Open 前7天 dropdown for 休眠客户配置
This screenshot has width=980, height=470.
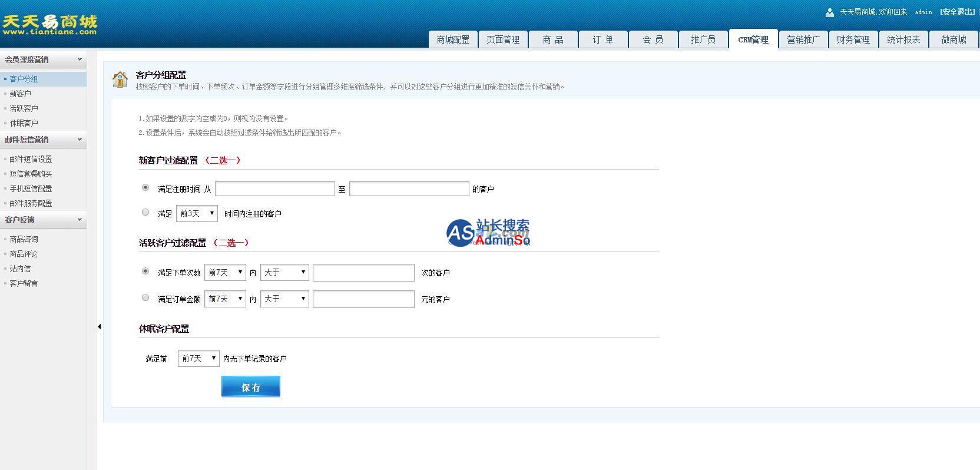coord(198,358)
